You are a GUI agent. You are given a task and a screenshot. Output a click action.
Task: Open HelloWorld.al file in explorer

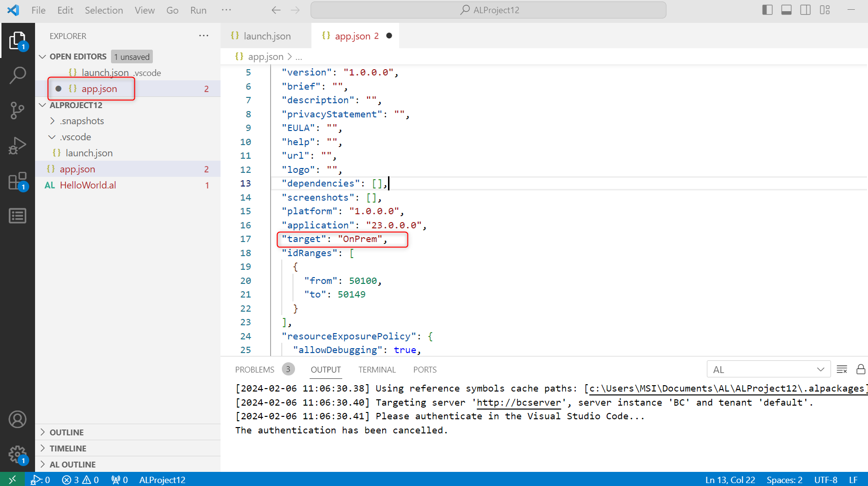[x=88, y=185]
